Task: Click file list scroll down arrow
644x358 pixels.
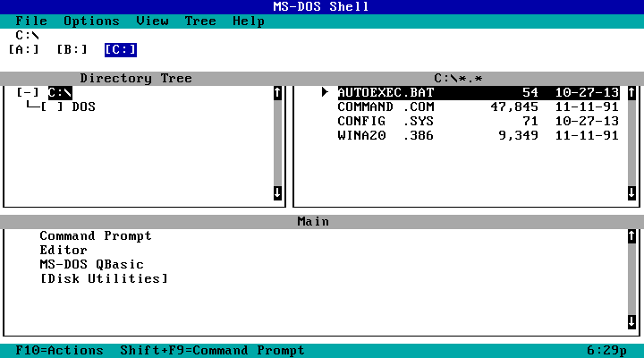Action: (631, 192)
